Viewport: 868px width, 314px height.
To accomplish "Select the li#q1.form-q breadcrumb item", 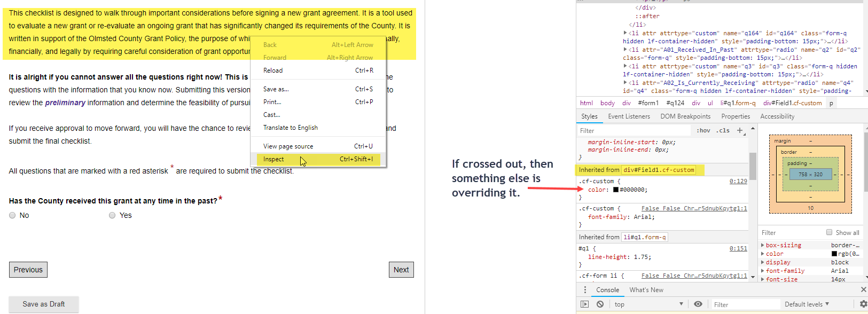I will 738,103.
